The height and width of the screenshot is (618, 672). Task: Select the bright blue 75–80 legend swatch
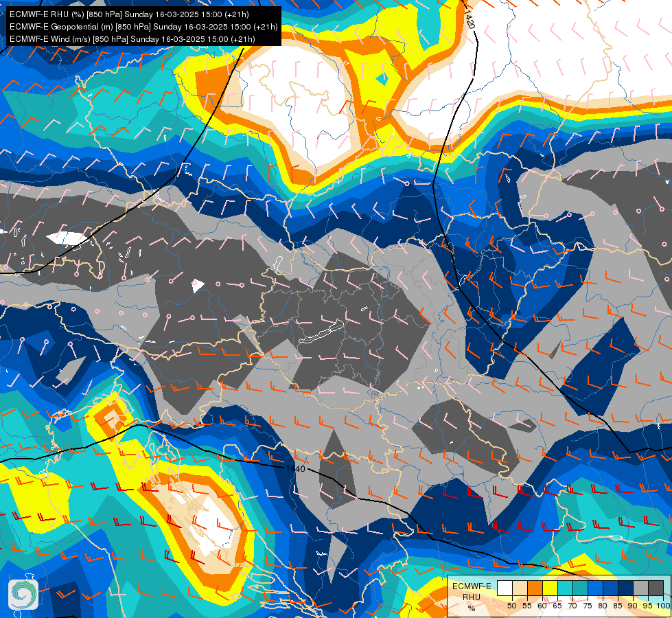pyautogui.click(x=596, y=588)
